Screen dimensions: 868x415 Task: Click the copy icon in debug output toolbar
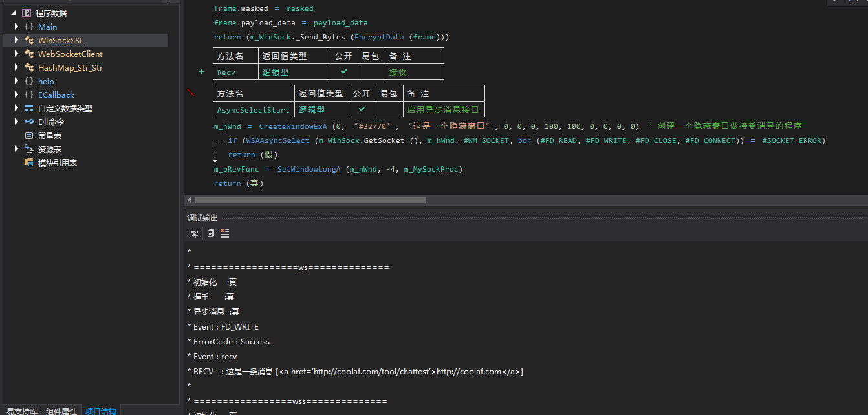click(x=210, y=233)
